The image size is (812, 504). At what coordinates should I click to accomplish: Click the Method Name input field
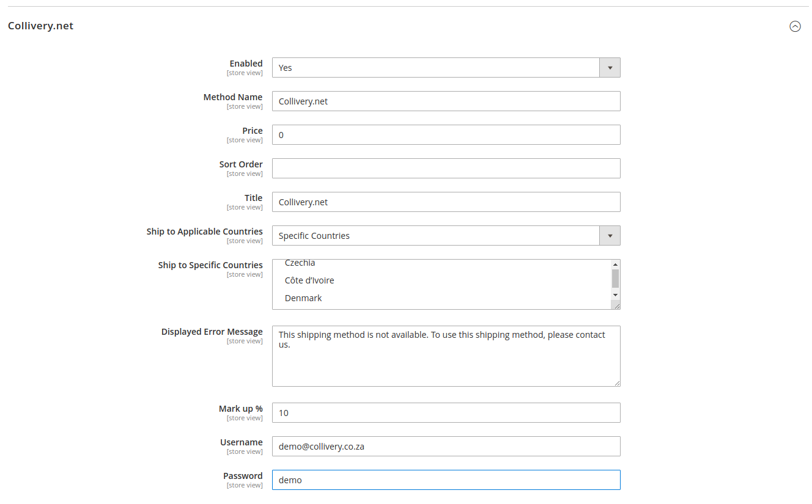click(446, 101)
